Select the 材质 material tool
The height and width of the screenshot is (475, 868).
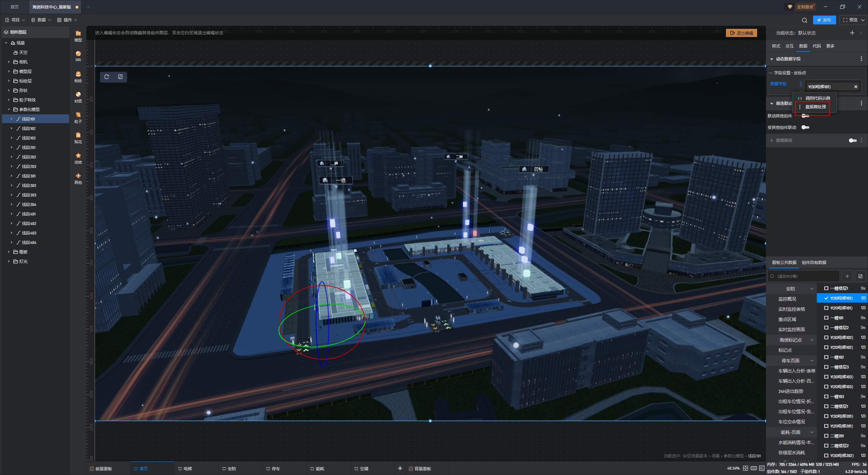click(x=78, y=96)
